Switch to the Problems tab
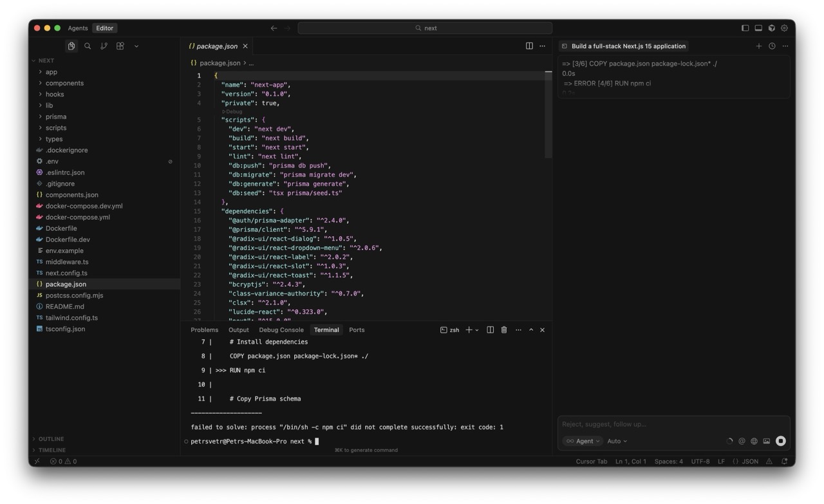The image size is (824, 504). [204, 330]
